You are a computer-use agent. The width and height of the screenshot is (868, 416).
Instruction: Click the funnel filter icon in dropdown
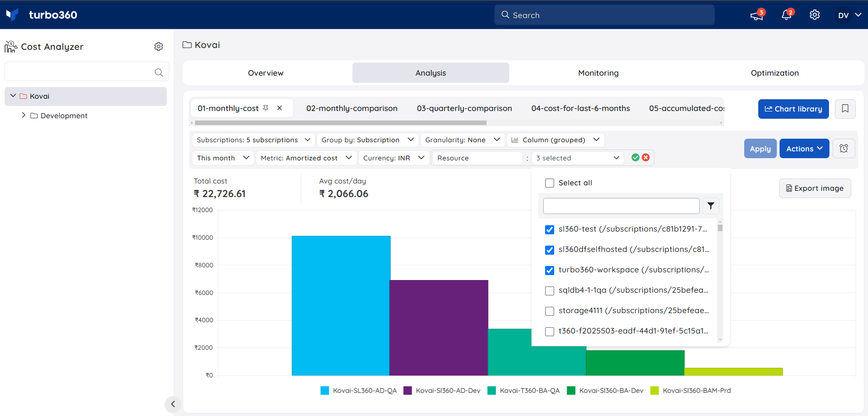(x=711, y=206)
